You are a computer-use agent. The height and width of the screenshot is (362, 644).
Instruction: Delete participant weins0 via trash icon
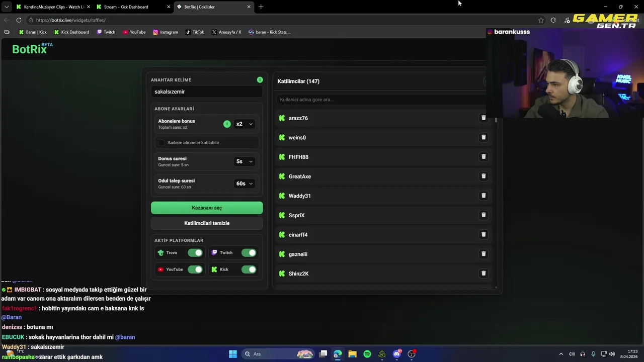tap(484, 137)
